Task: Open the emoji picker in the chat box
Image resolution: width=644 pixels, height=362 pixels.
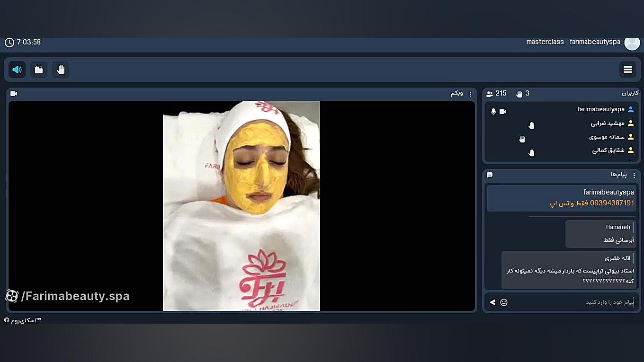Action: [504, 302]
